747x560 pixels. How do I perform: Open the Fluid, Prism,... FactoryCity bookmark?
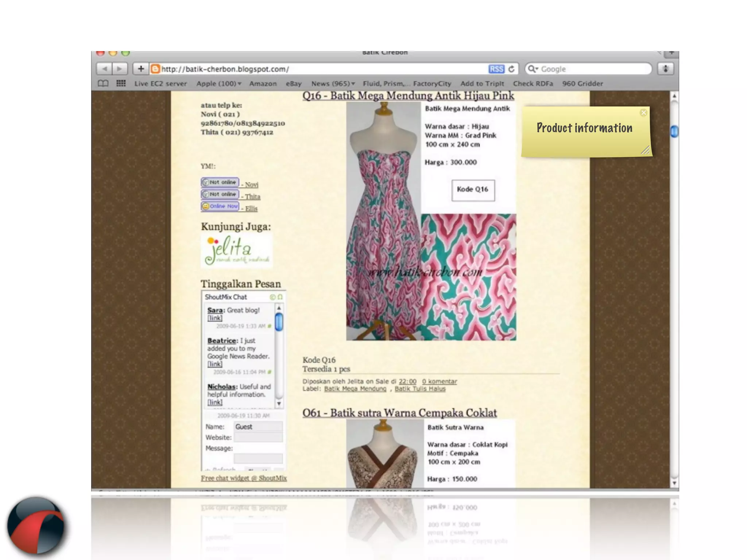407,83
